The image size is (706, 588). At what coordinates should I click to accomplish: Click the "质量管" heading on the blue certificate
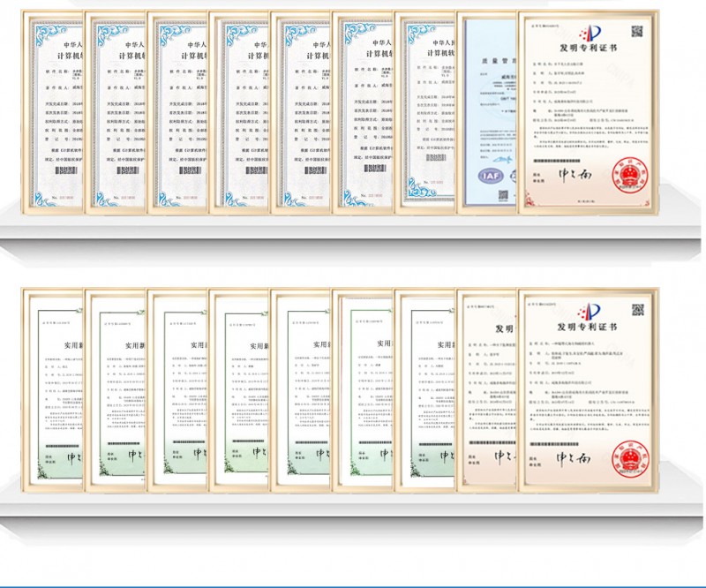point(498,61)
